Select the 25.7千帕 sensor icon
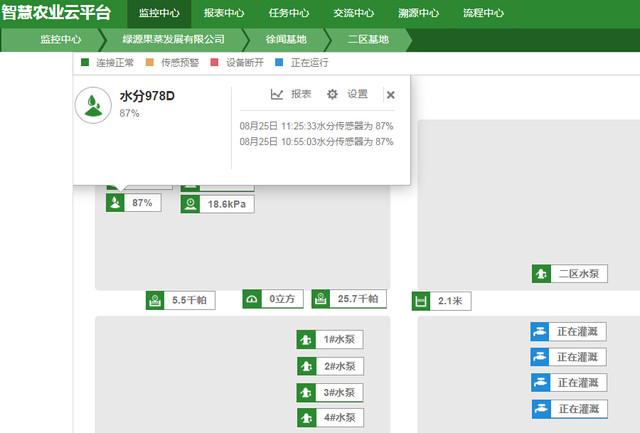 point(321,299)
